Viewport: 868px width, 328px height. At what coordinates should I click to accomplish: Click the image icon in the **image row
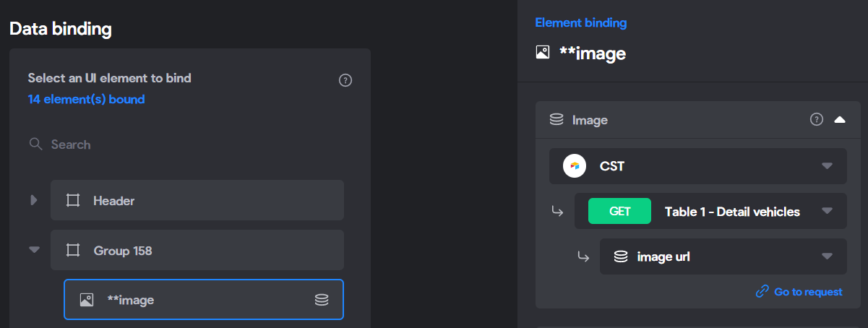pos(87,299)
